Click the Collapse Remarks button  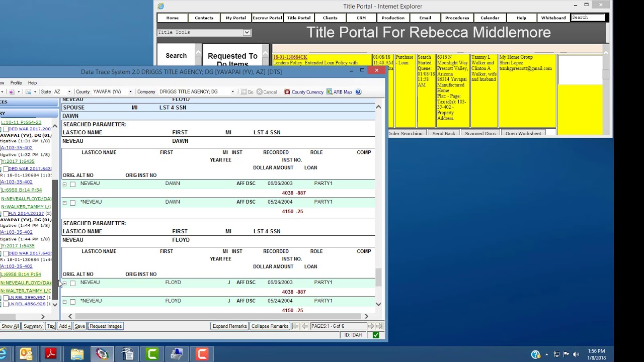coord(270,326)
